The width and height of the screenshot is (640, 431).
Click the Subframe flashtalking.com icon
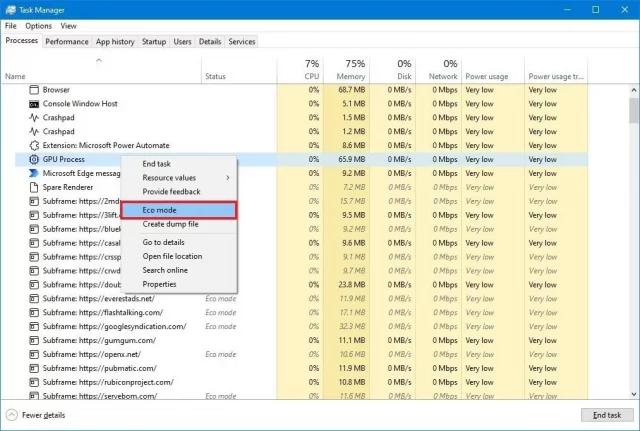click(x=34, y=313)
